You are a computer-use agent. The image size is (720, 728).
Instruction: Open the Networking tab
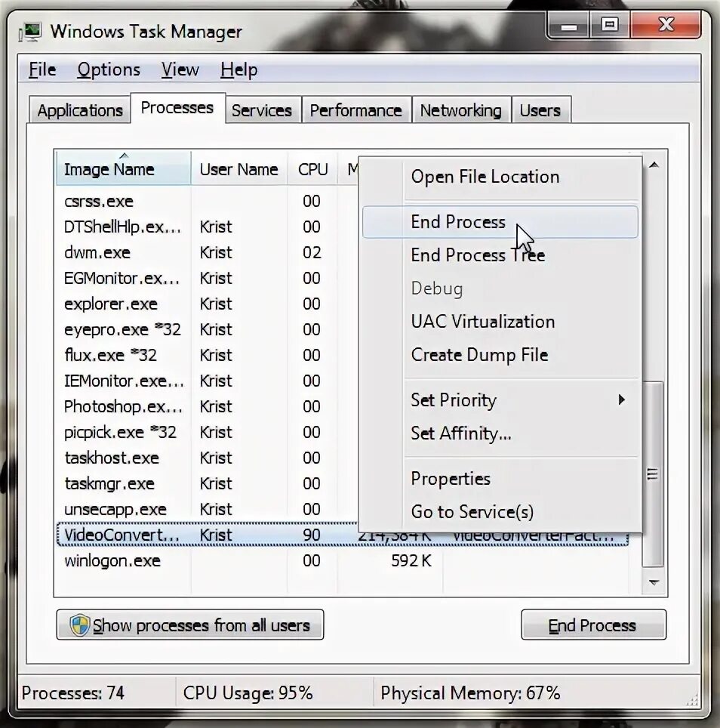(x=461, y=110)
